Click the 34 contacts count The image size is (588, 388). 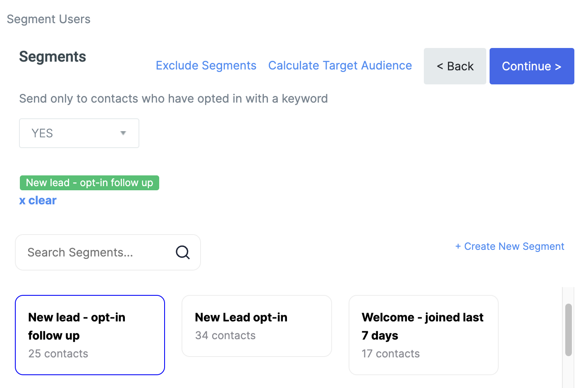coord(225,335)
